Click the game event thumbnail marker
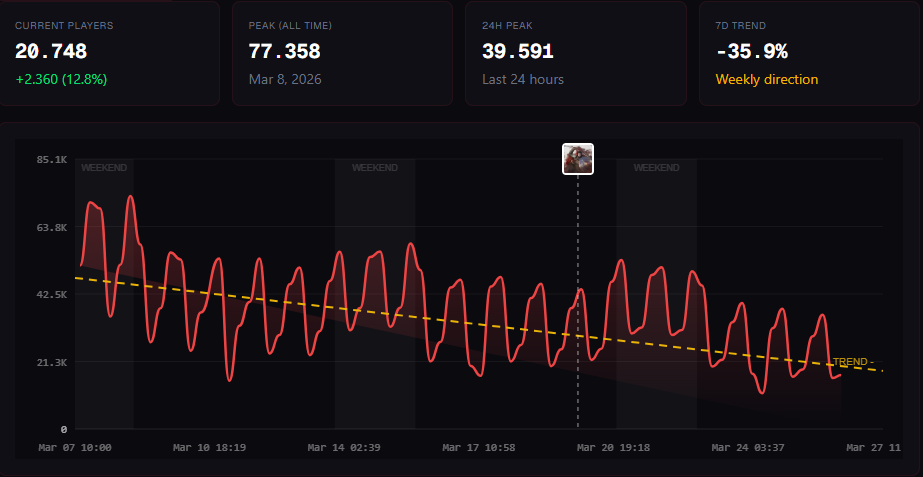Screen dimensions: 923x477 577,159
